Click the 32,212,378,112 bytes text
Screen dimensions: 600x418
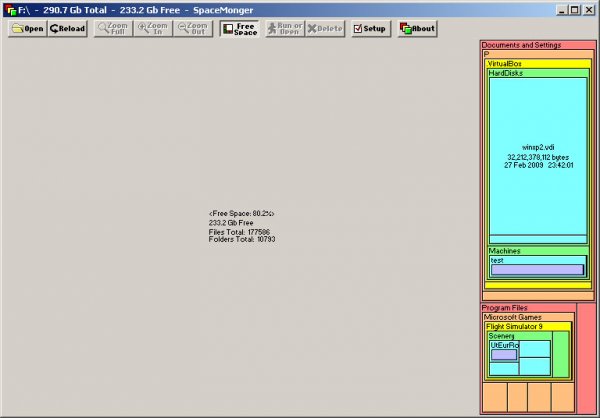538,157
